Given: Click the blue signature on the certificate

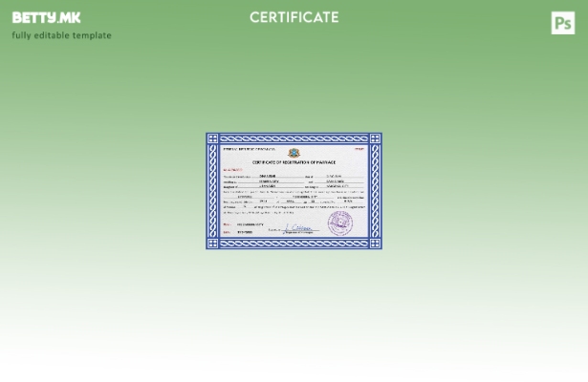Looking at the screenshot, I should pyautogui.click(x=299, y=228).
